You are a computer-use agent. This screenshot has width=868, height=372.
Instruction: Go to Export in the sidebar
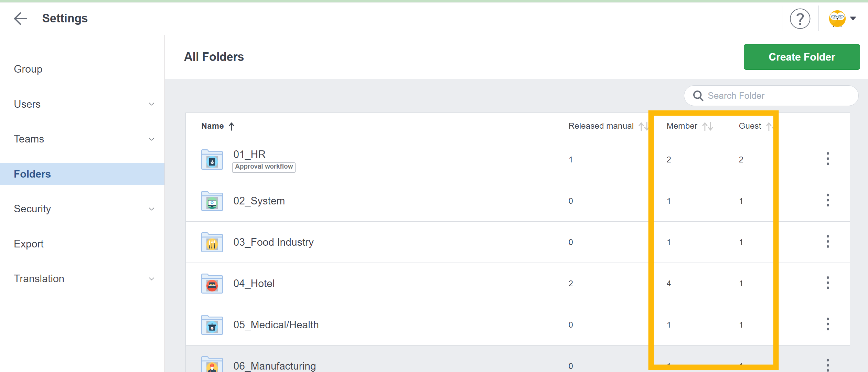click(29, 244)
